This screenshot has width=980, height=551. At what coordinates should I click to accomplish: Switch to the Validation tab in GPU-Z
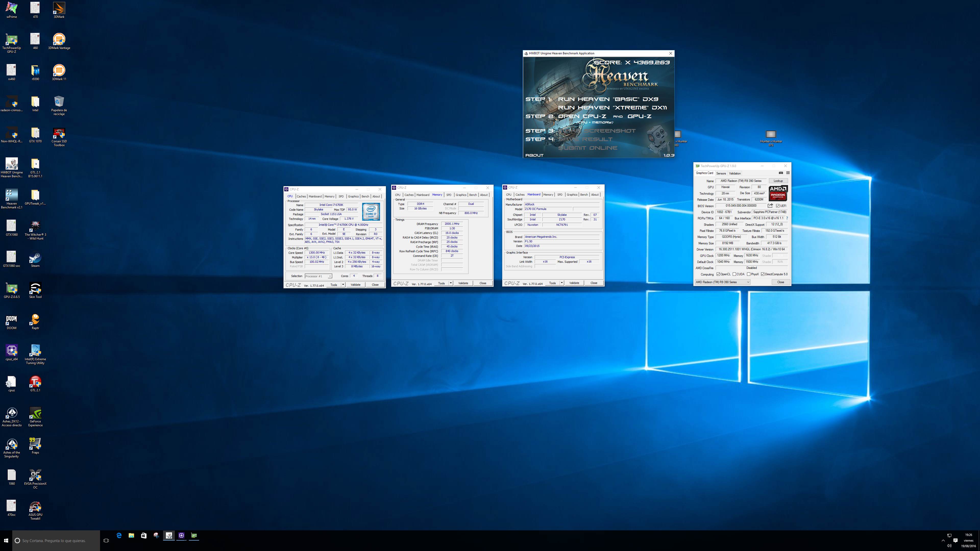[735, 173]
